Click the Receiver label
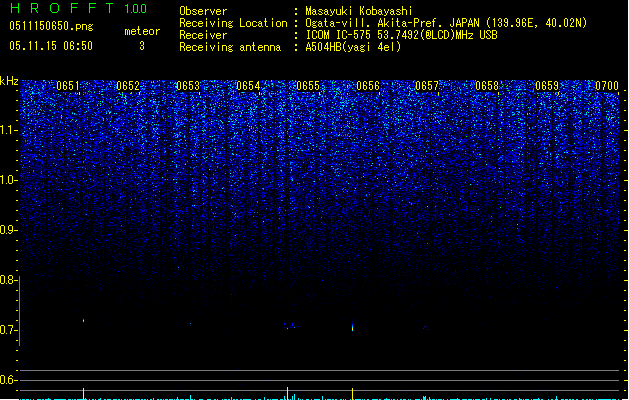The height and width of the screenshot is (400, 629). [203, 35]
